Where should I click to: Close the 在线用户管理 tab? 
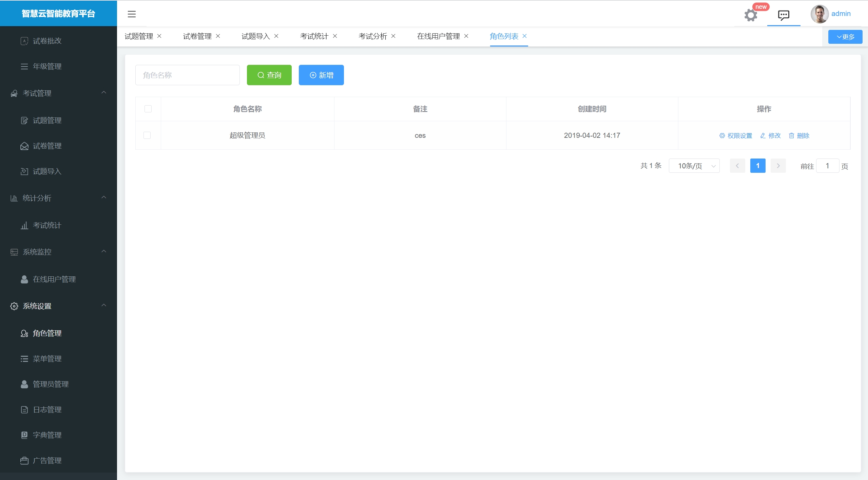tap(466, 36)
